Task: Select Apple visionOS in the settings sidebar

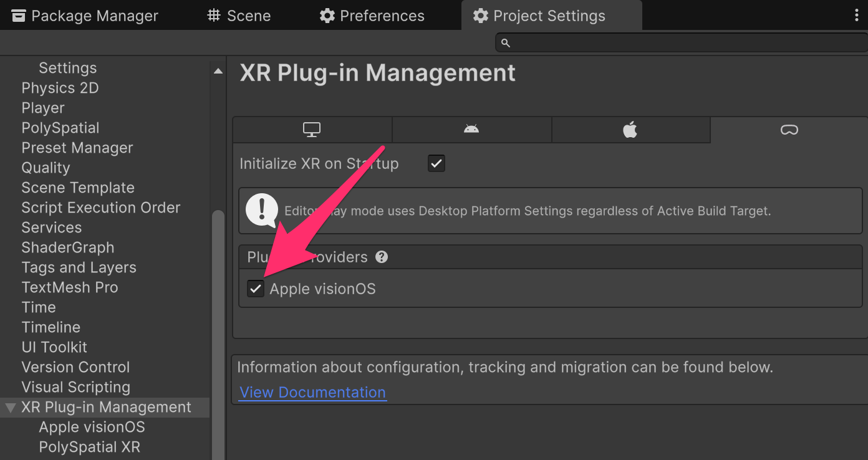Action: [92, 427]
